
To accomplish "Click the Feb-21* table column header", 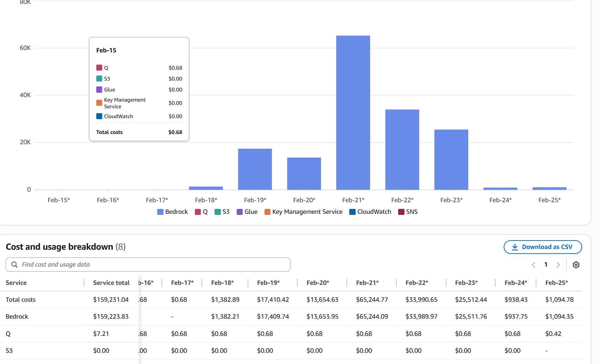I will point(367,283).
